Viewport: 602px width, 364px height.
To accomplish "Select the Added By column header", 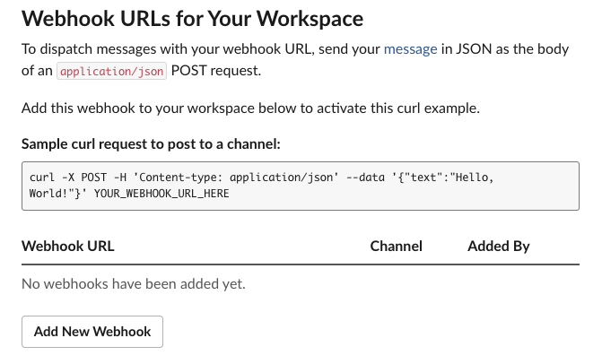I will (x=498, y=246).
